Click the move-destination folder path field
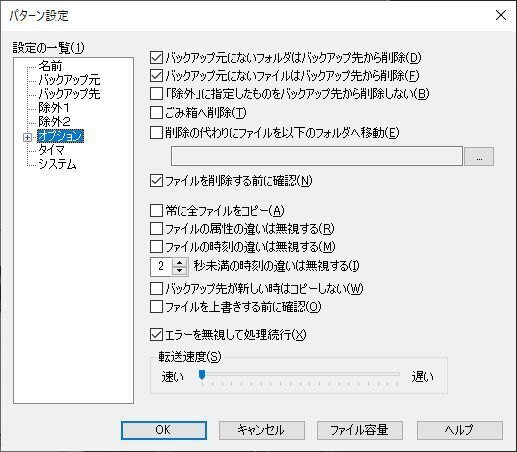The width and height of the screenshot is (517, 452). tap(317, 156)
